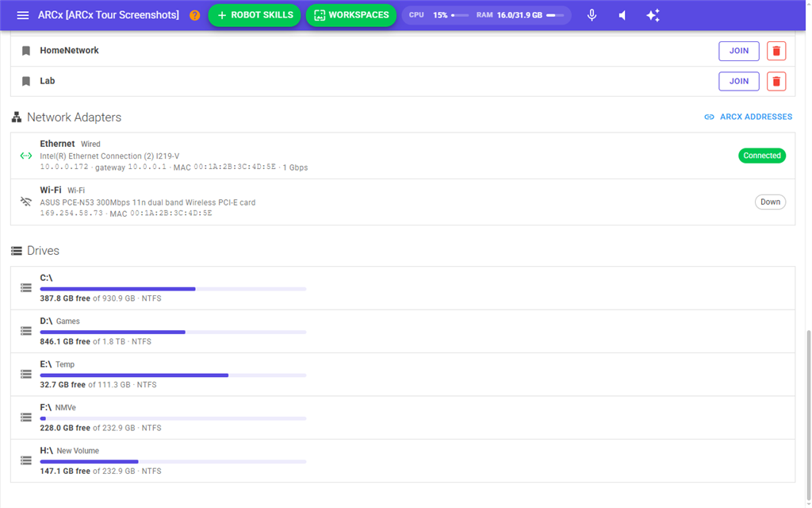Click the HomeNetwork bookmark icon
The height and width of the screenshot is (508, 812).
pyautogui.click(x=26, y=51)
